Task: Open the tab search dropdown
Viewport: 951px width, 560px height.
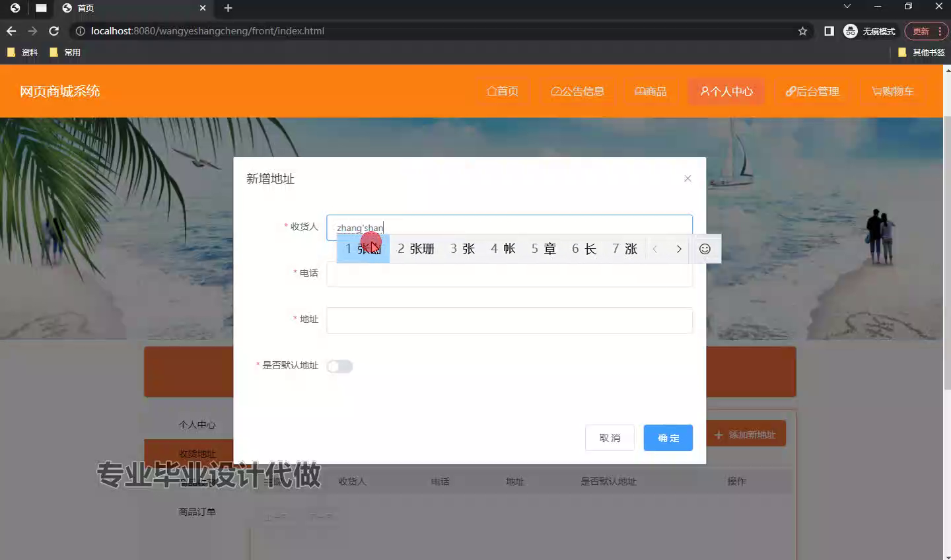Action: (x=847, y=6)
